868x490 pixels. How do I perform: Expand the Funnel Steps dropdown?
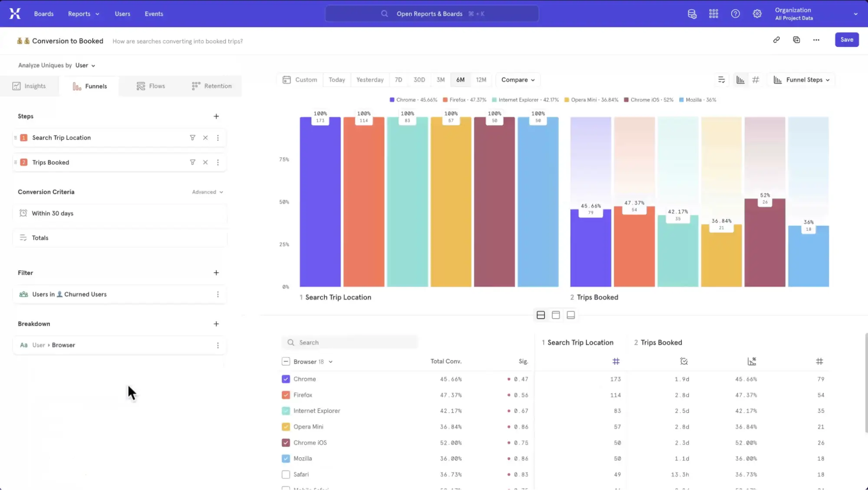coord(801,79)
